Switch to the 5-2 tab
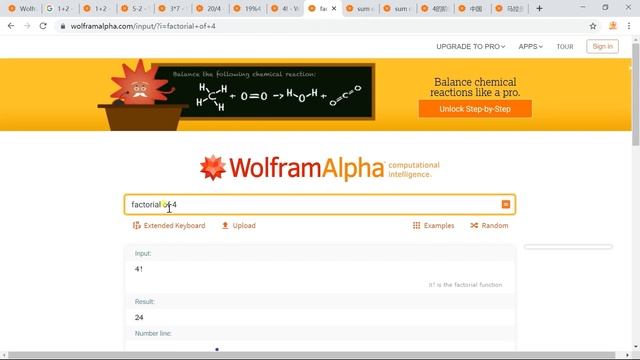640x360 pixels. (x=135, y=8)
